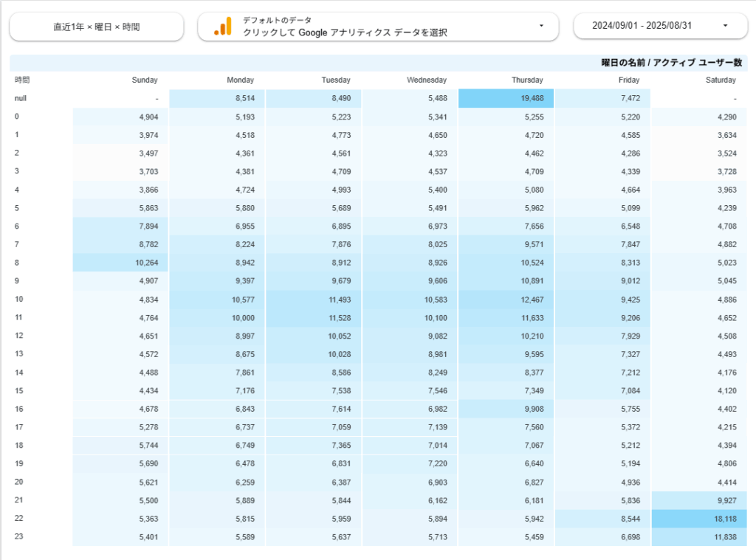756x560 pixels.
Task: Select the Tuesday hour 13 cell 10,028
Action: [x=313, y=355]
